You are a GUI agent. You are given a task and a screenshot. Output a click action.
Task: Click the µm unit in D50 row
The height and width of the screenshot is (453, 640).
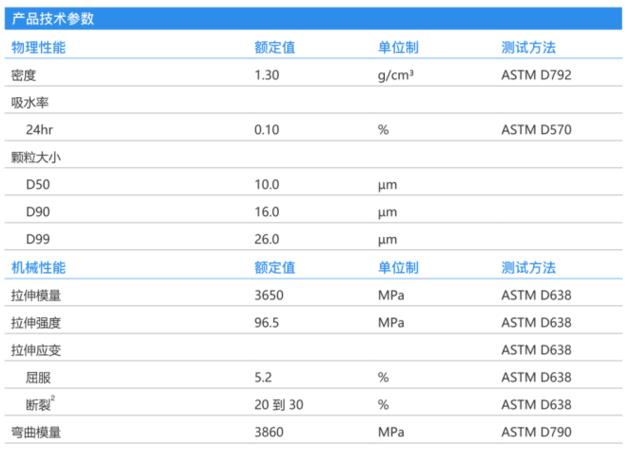point(387,185)
